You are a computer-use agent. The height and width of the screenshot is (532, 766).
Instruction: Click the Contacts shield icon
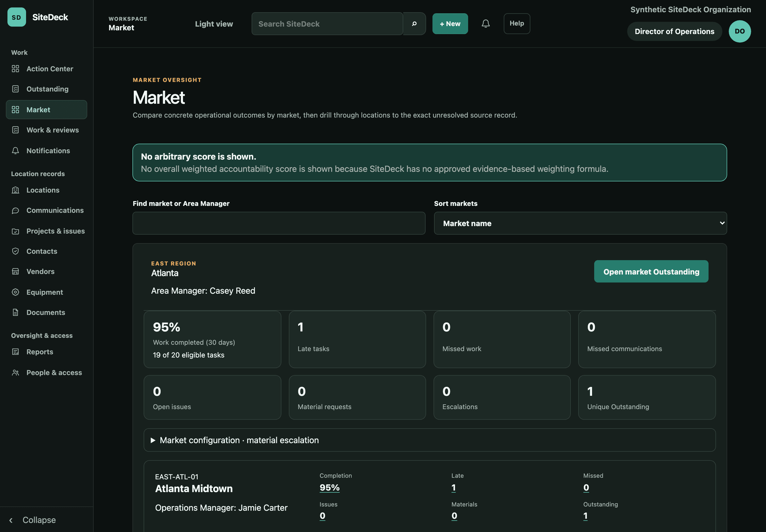click(x=15, y=251)
